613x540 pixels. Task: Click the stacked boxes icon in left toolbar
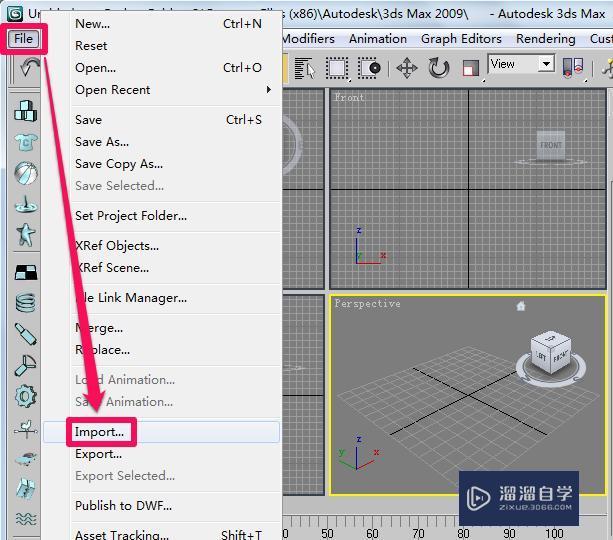[26, 111]
